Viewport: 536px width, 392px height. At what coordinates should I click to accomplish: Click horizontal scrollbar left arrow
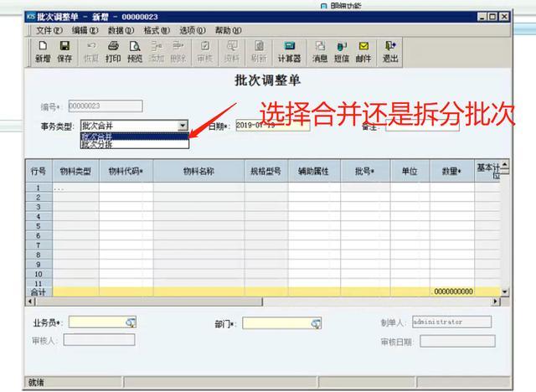(x=31, y=302)
